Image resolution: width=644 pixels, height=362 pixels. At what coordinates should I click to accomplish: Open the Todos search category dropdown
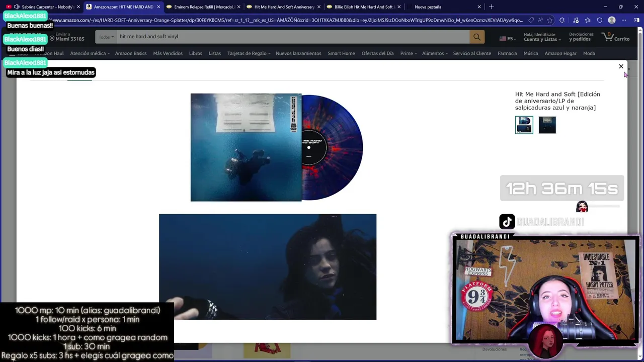106,37
